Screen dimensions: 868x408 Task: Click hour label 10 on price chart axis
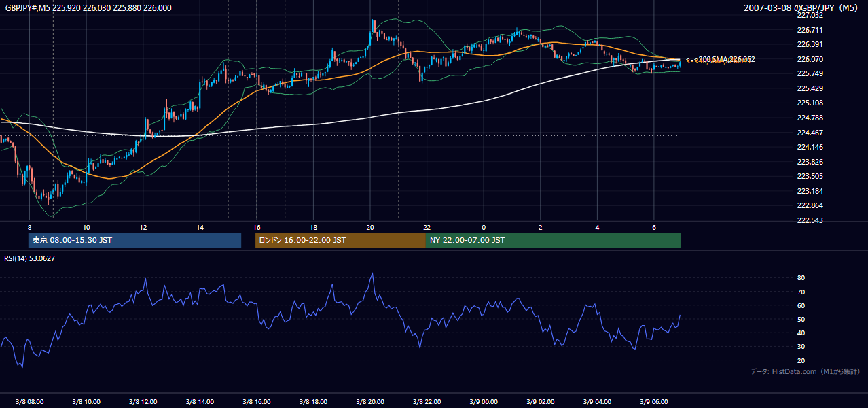(86, 227)
